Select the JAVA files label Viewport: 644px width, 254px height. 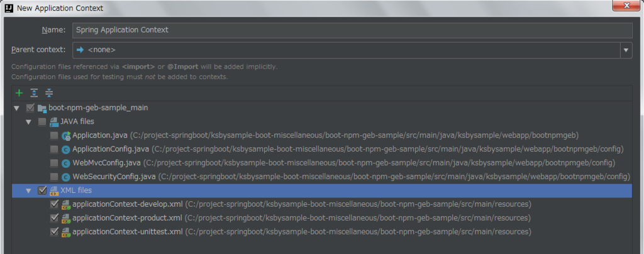click(77, 121)
